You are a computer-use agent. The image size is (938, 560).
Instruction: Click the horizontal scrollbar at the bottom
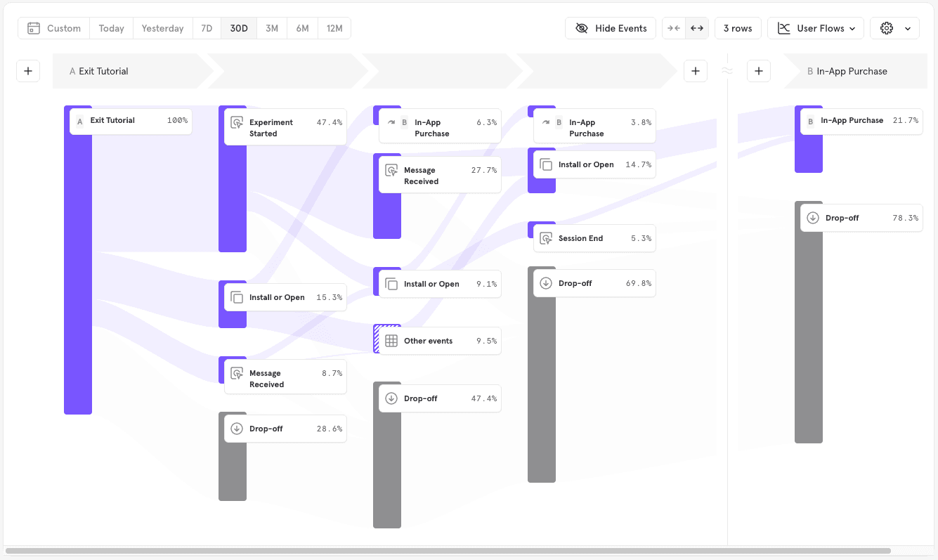click(448, 551)
